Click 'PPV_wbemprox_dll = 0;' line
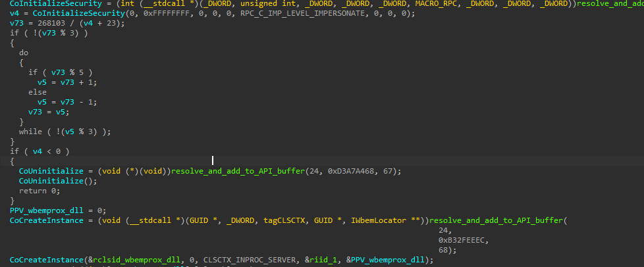The height and width of the screenshot is (267, 644). tap(58, 210)
